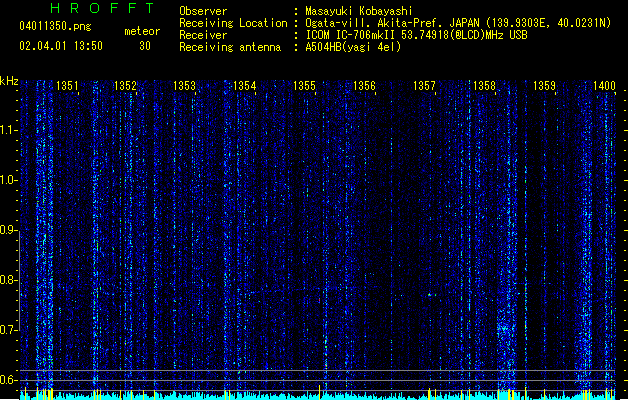Click the file name 04011350.png
Viewport: 629px width, 400px height.
click(x=55, y=26)
